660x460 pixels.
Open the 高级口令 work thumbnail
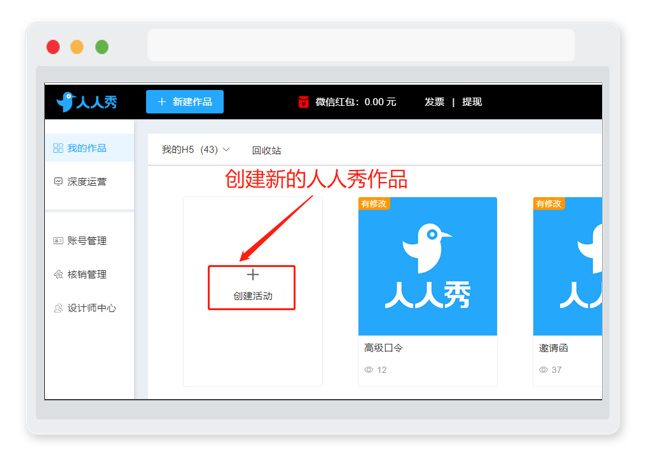click(428, 266)
